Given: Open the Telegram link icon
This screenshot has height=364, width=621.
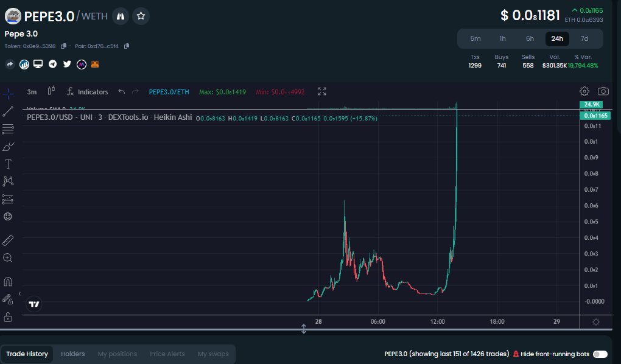Looking at the screenshot, I should pos(53,64).
